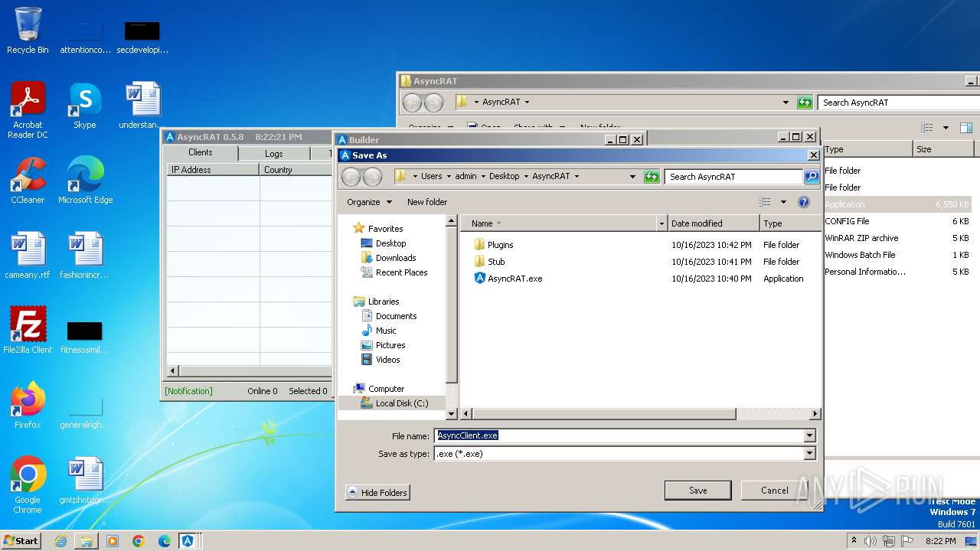Viewport: 980px width, 551px height.
Task: Open Skype desktop icon
Action: 84,106
